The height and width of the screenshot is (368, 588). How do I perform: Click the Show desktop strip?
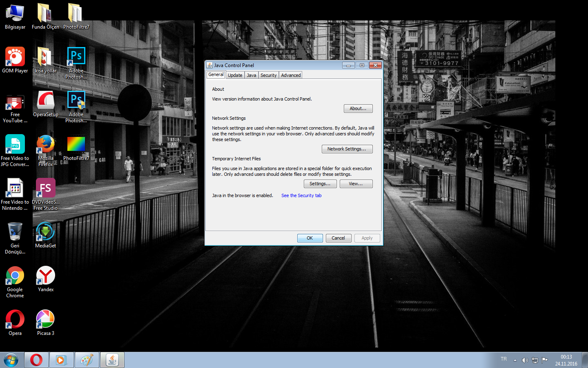click(x=585, y=360)
